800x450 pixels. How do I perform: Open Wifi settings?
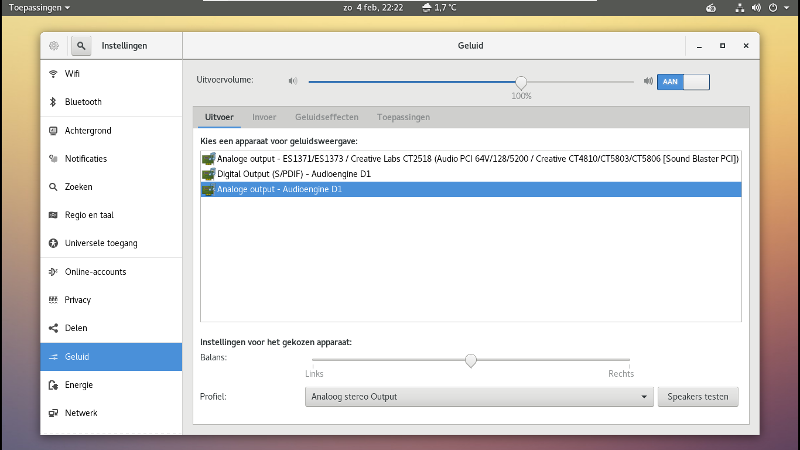point(111,74)
